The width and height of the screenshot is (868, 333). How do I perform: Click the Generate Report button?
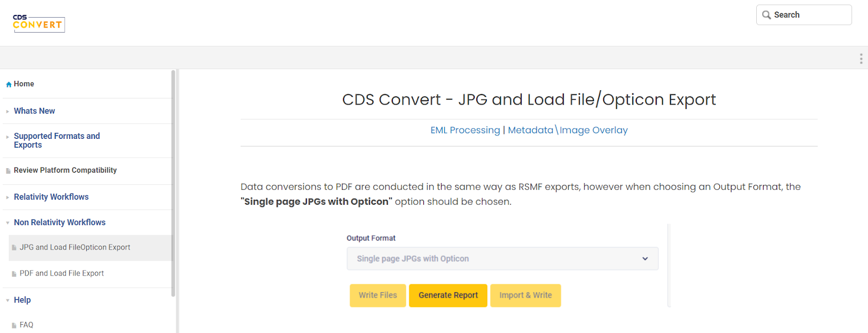pos(448,295)
